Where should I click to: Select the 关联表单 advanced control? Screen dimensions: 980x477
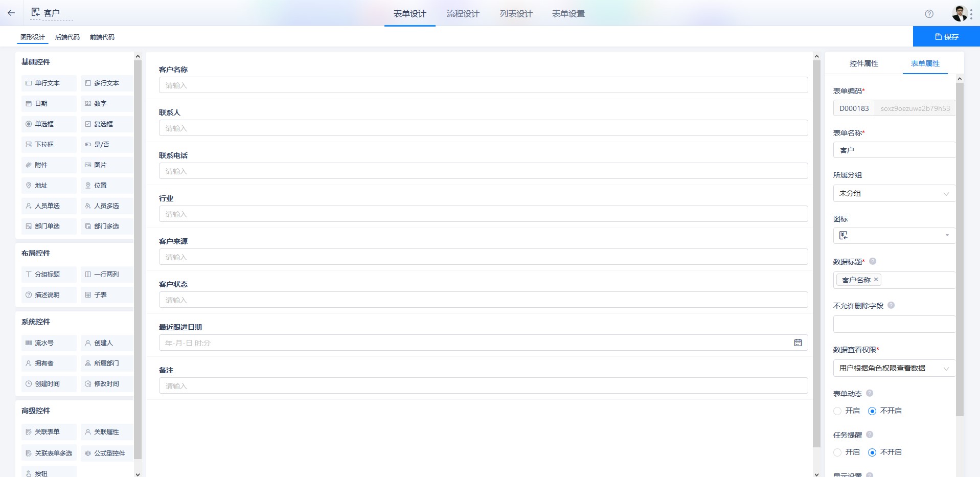(49, 431)
